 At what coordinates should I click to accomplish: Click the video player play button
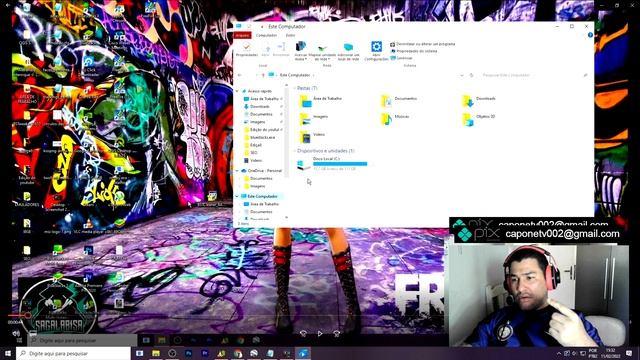click(320, 334)
